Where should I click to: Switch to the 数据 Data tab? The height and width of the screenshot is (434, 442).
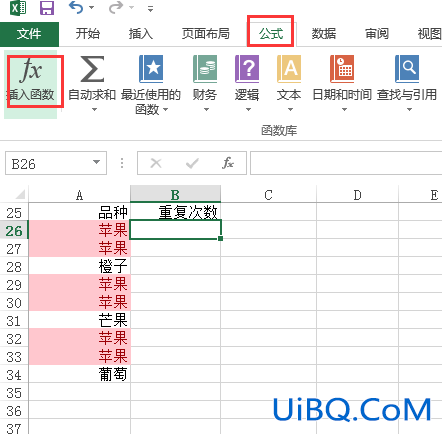tap(324, 34)
